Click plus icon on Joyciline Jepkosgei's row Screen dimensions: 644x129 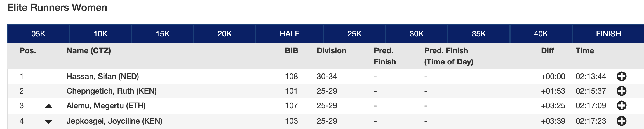pyautogui.click(x=621, y=121)
